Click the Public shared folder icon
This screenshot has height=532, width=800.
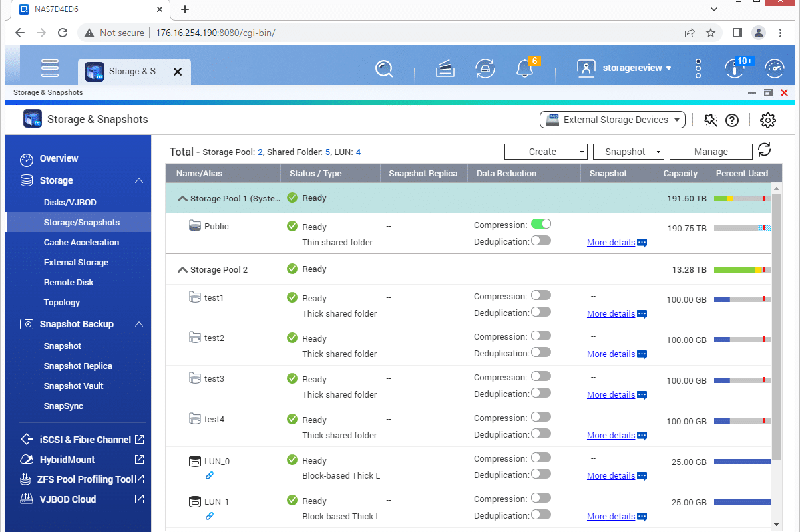195,226
